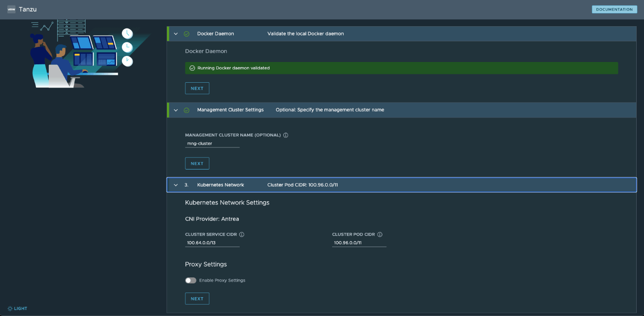Select the Docker Daemon header title
Image resolution: width=644 pixels, height=316 pixels.
pos(215,34)
